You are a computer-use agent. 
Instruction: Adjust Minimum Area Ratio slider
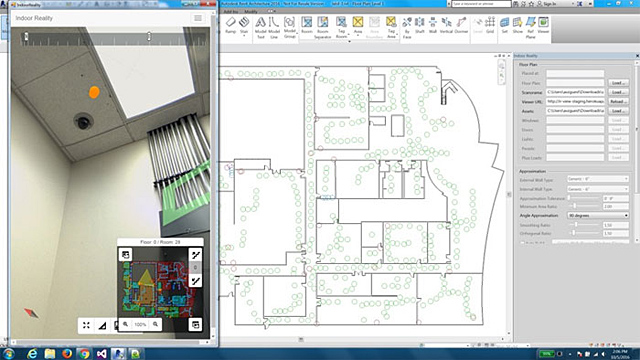pyautogui.click(x=584, y=206)
